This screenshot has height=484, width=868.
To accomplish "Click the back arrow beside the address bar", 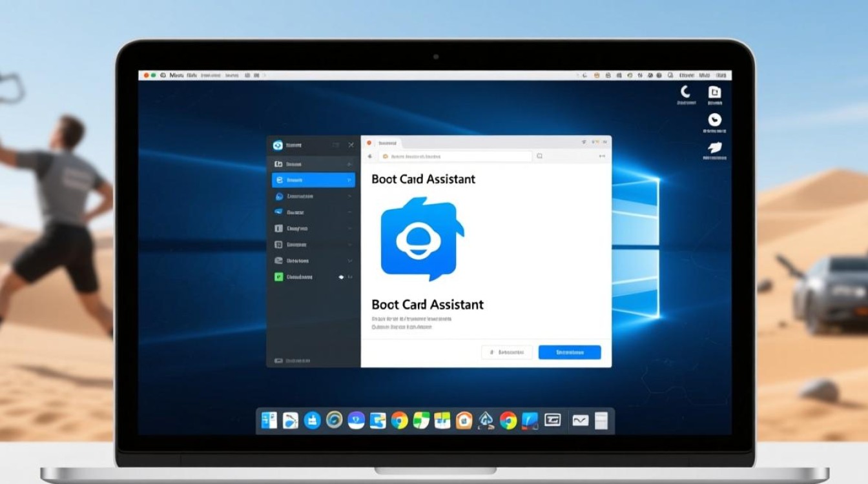I will (x=369, y=156).
